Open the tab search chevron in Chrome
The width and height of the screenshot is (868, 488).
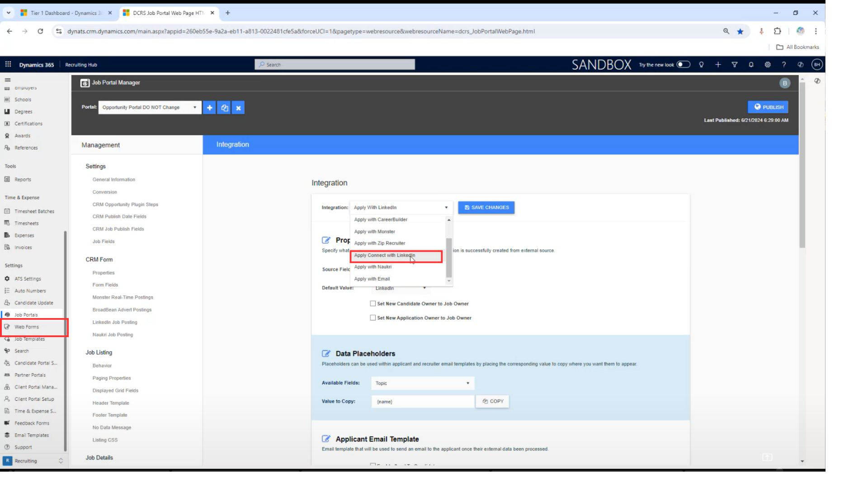point(8,13)
